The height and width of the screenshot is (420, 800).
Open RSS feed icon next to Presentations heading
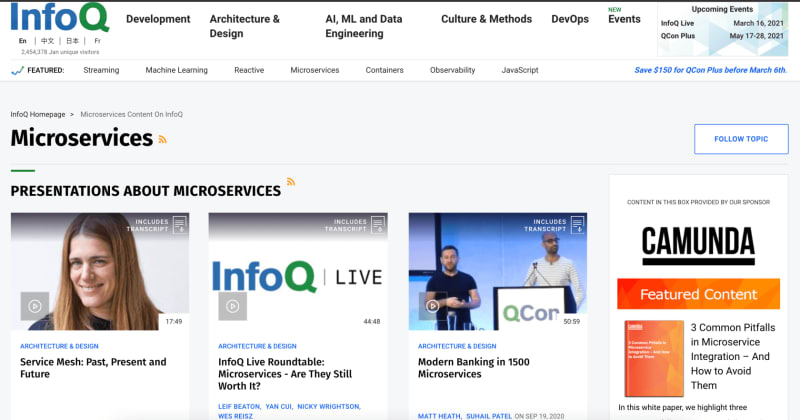[x=291, y=182]
